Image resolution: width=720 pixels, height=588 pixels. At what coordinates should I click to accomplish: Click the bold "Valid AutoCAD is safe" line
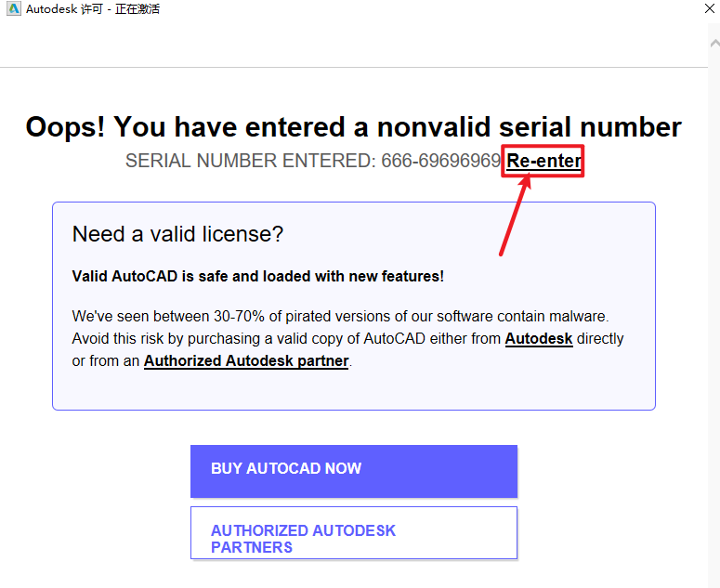point(257,276)
